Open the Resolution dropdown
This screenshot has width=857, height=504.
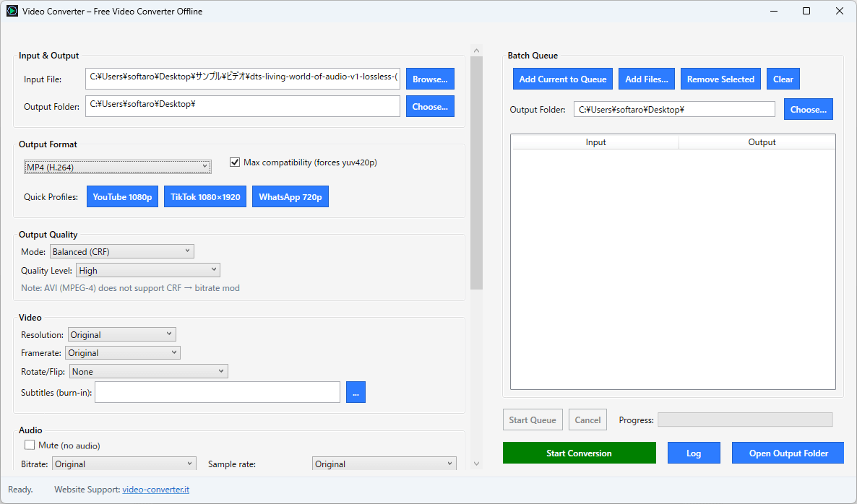[x=121, y=334]
